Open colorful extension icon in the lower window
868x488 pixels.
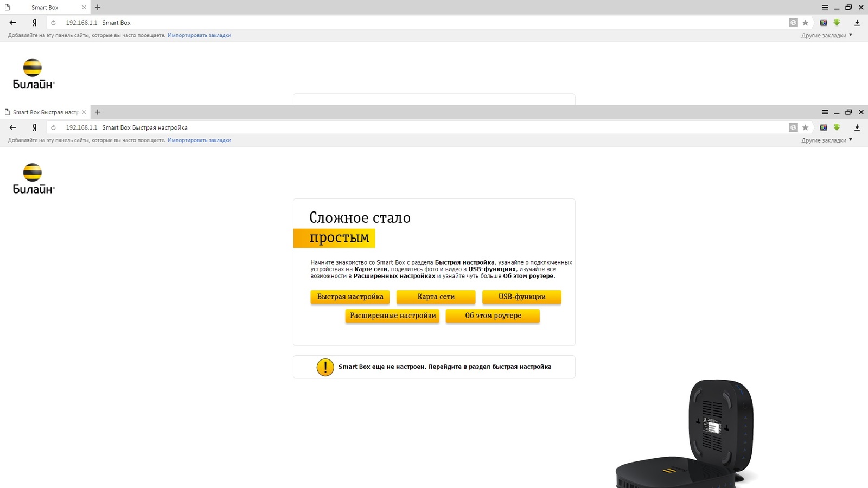pos(824,127)
